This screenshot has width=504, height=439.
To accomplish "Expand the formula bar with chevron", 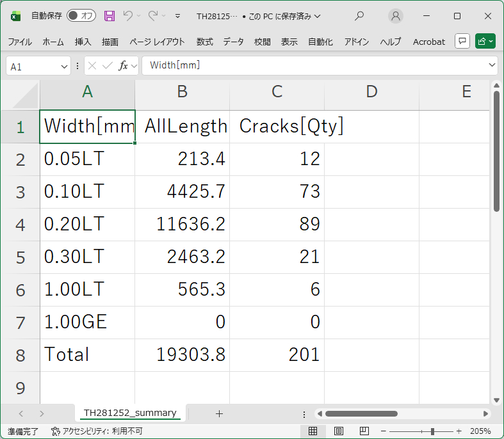I will [492, 65].
